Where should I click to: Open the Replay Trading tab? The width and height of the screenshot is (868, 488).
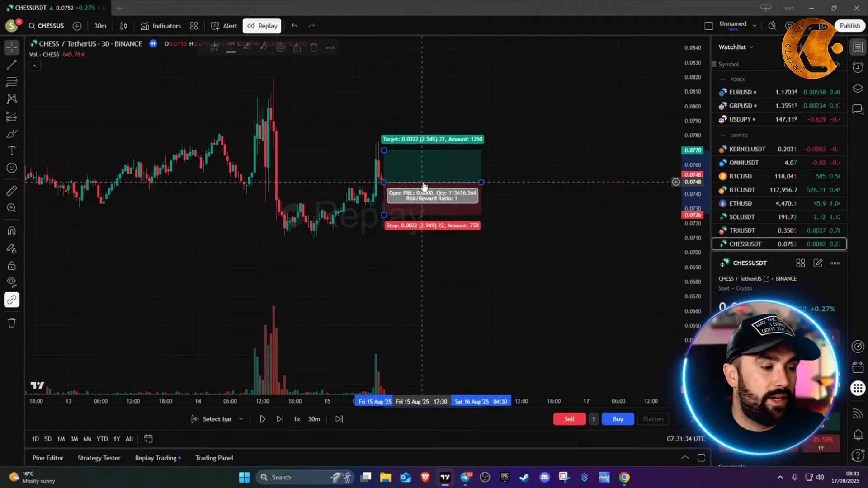tap(158, 458)
